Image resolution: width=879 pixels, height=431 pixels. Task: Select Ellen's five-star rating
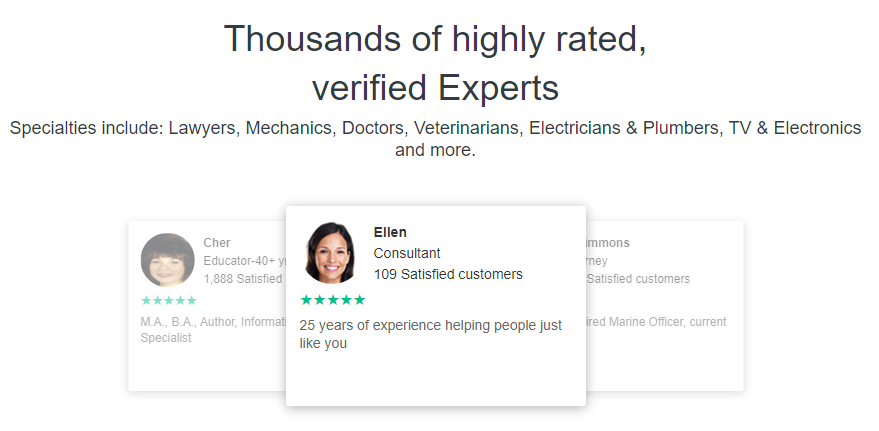(x=332, y=300)
